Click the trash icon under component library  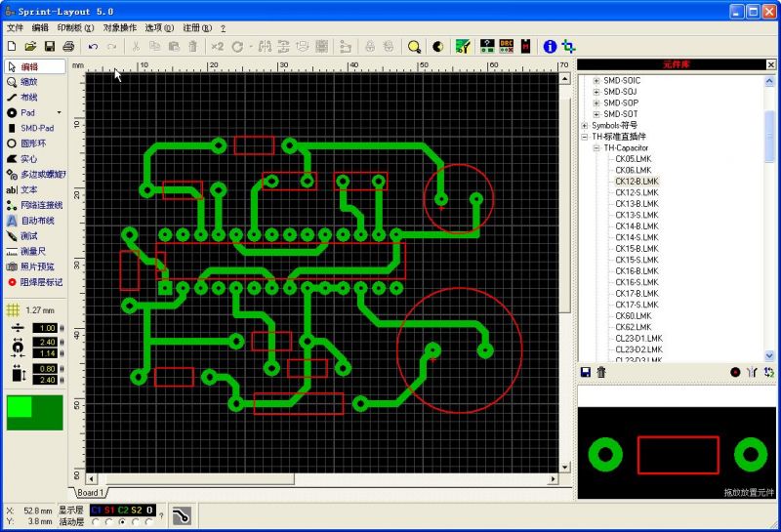pyautogui.click(x=601, y=372)
